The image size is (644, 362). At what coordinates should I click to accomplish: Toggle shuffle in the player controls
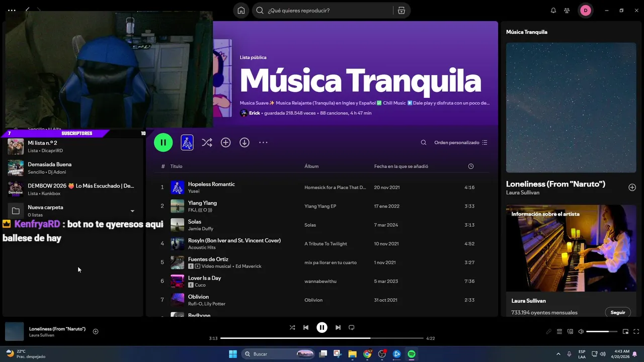[x=292, y=327]
